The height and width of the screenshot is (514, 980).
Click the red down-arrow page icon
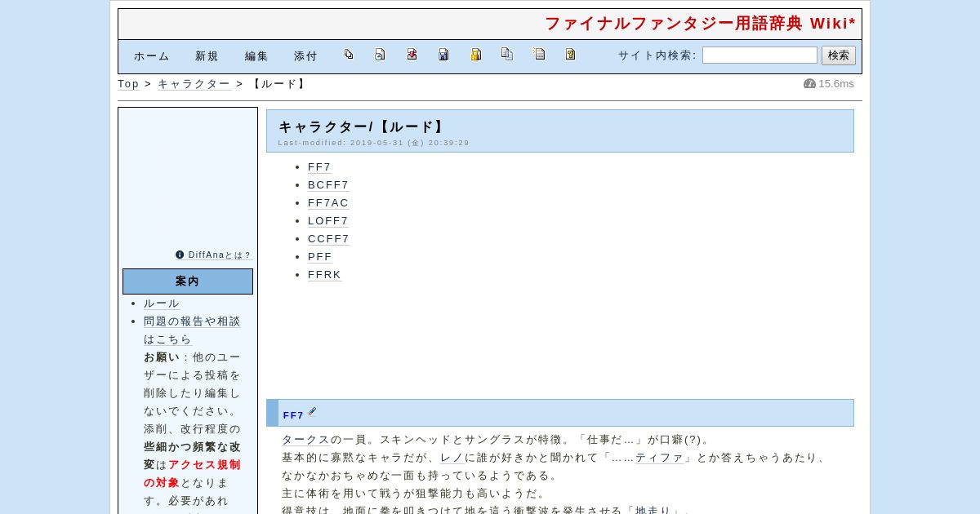tap(412, 55)
